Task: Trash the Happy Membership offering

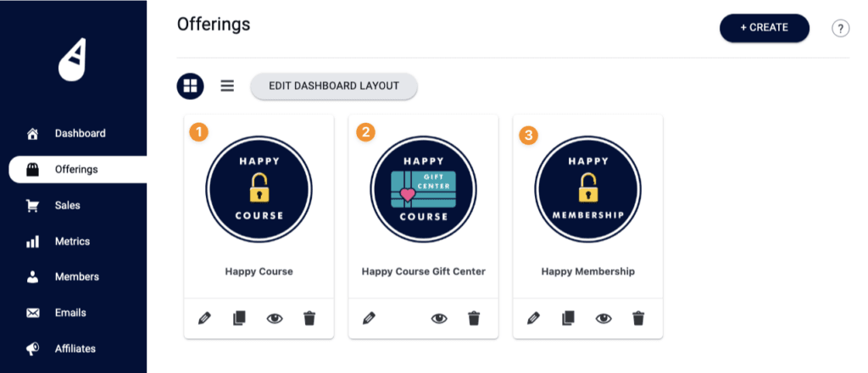Action: click(x=638, y=319)
